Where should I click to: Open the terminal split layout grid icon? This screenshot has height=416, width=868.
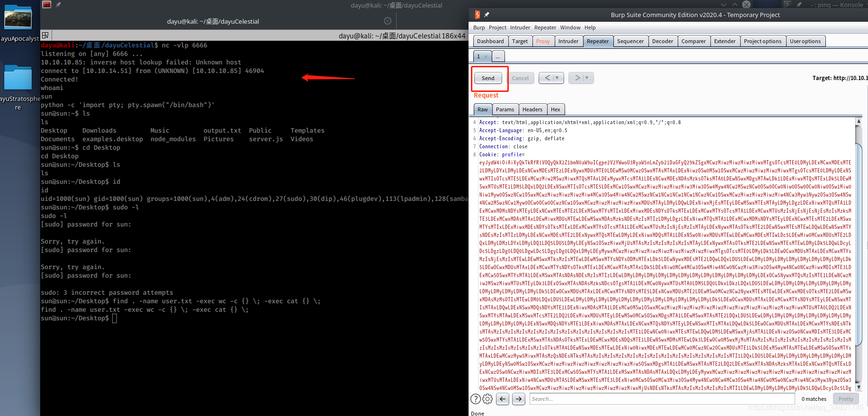[x=45, y=35]
